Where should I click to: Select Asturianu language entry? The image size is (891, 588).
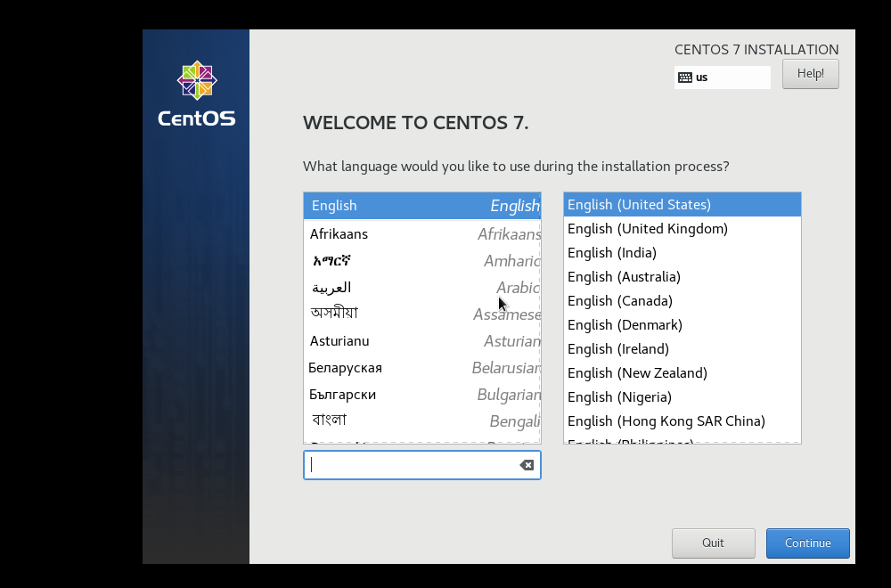click(421, 341)
